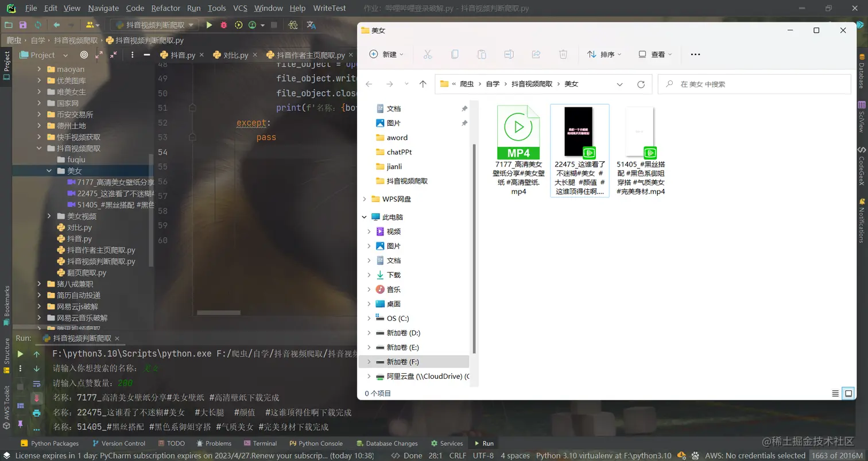Click the Paste icon in Explorer toolbar
The image size is (868, 461).
tap(482, 55)
